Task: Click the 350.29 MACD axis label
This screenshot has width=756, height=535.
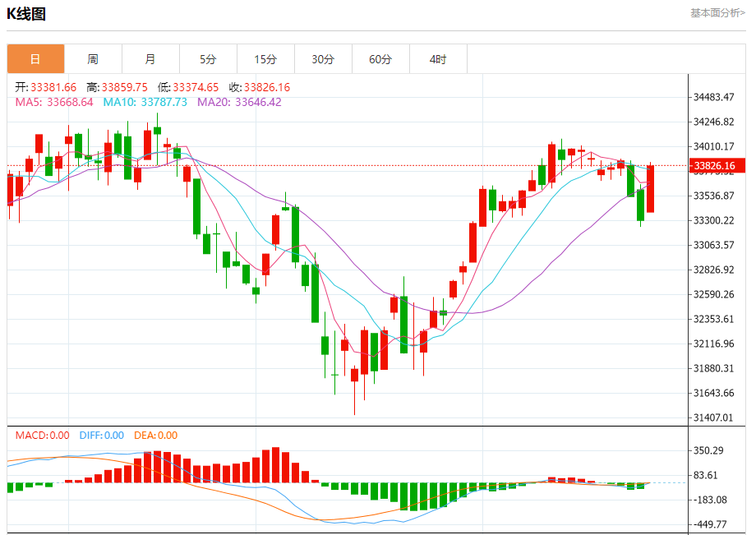Action: pyautogui.click(x=708, y=450)
